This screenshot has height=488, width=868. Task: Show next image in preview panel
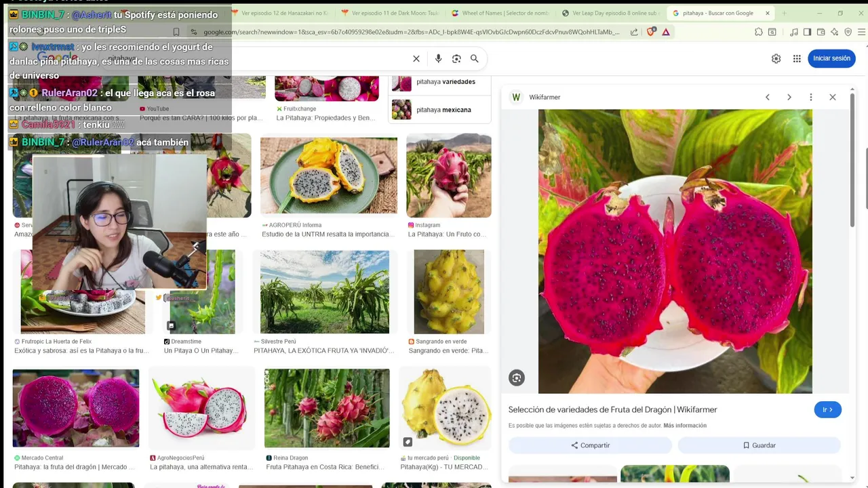789,97
